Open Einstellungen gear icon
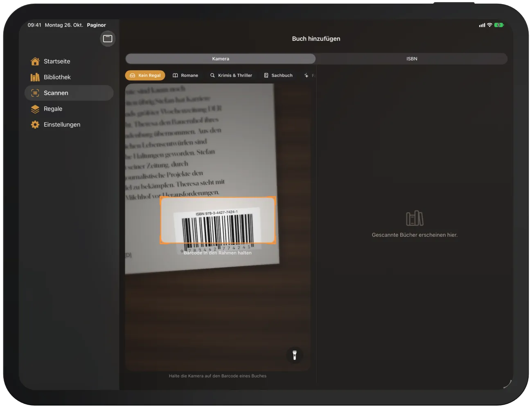 [35, 125]
